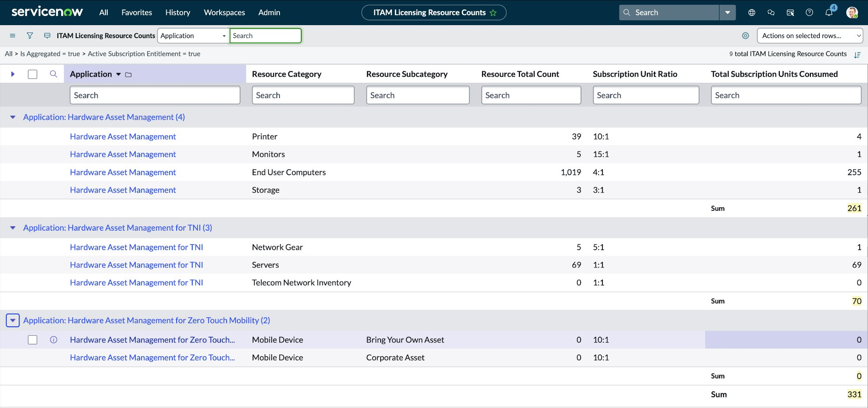This screenshot has height=408, width=868.
Task: Open the Application search field dropdown
Action: (x=193, y=36)
